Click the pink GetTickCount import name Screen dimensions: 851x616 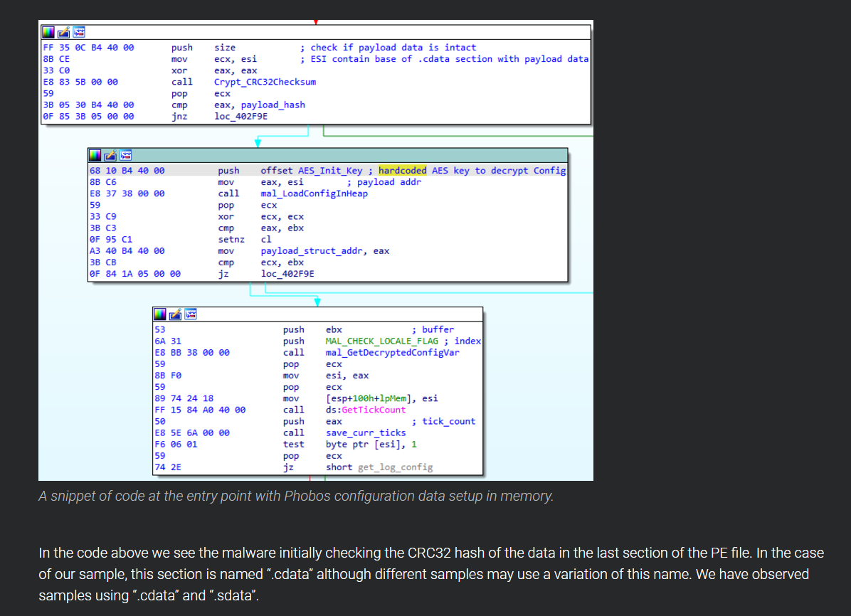click(374, 410)
